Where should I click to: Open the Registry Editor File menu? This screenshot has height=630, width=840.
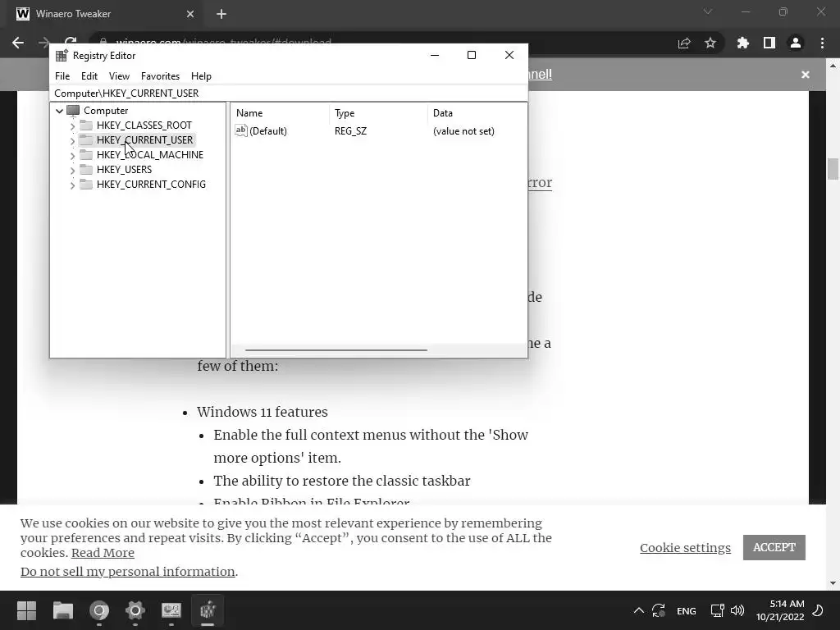click(x=62, y=76)
